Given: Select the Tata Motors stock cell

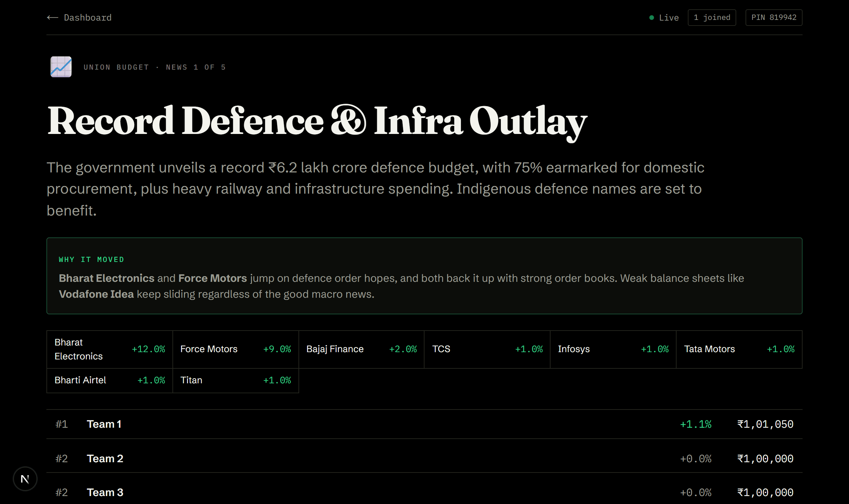Looking at the screenshot, I should click(x=739, y=349).
